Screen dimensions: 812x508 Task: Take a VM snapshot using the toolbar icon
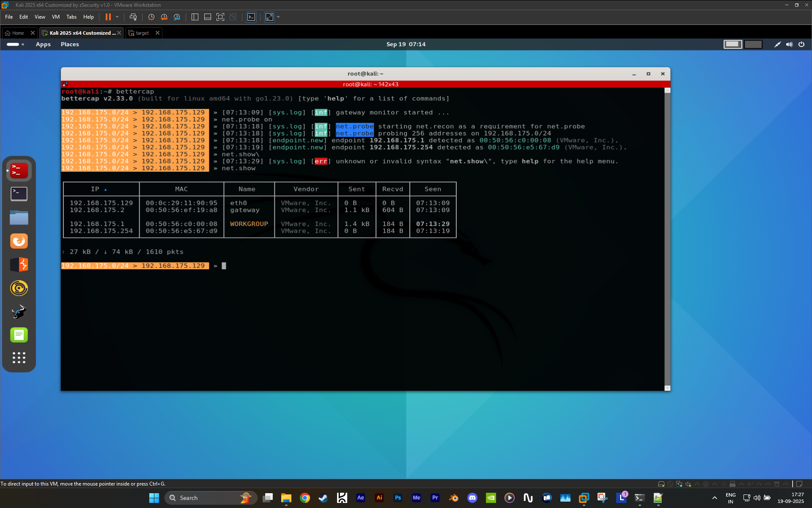point(151,17)
